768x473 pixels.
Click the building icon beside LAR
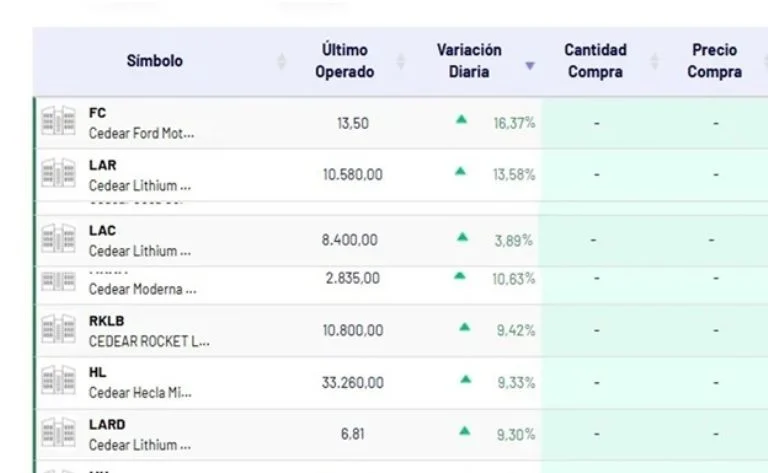[58, 174]
